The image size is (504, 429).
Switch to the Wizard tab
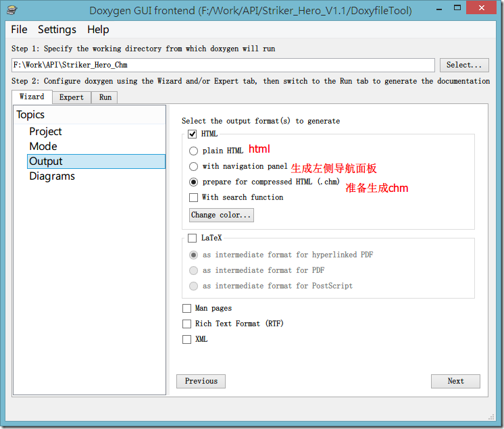click(32, 97)
